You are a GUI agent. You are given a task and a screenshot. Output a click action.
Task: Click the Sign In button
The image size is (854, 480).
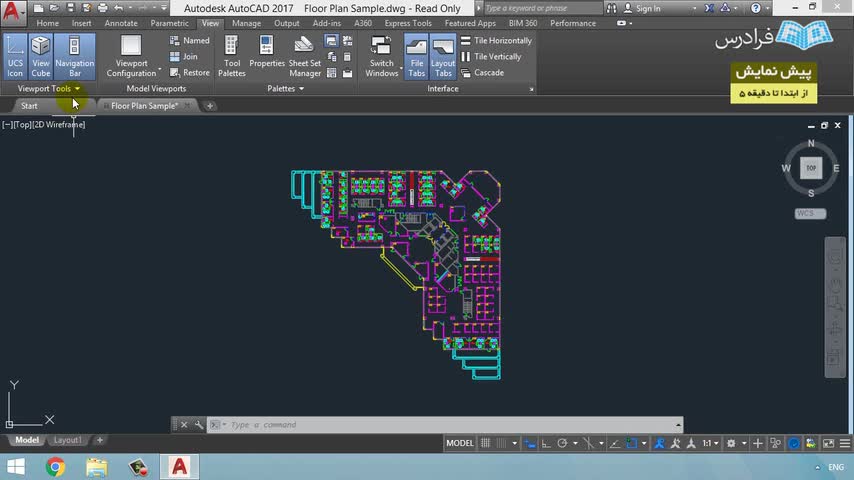(x=648, y=8)
